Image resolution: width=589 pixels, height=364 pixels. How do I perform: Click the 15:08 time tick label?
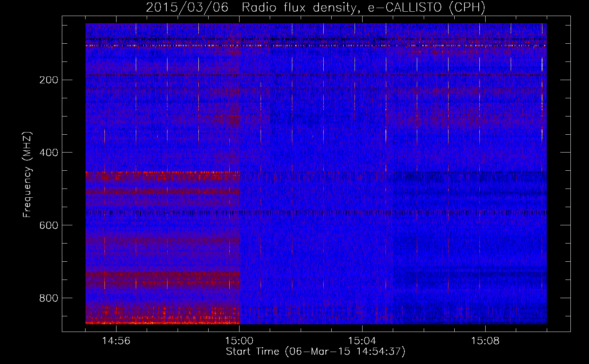pos(485,341)
